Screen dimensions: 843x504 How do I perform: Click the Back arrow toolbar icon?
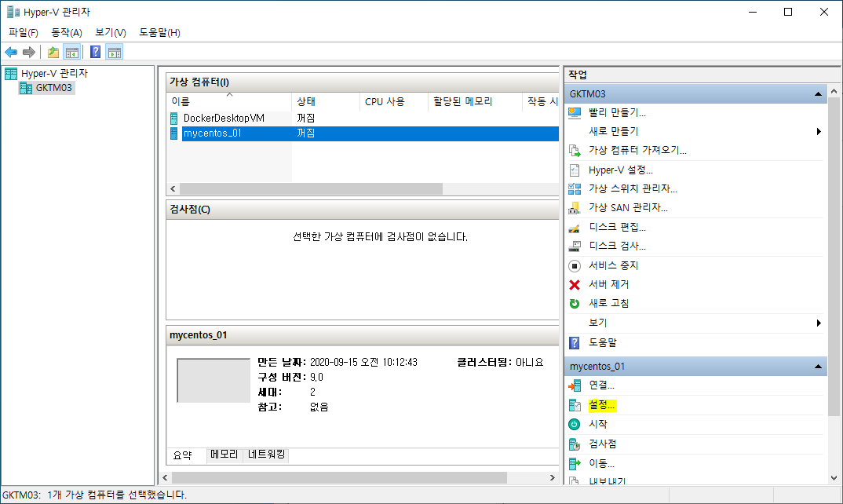tap(11, 52)
